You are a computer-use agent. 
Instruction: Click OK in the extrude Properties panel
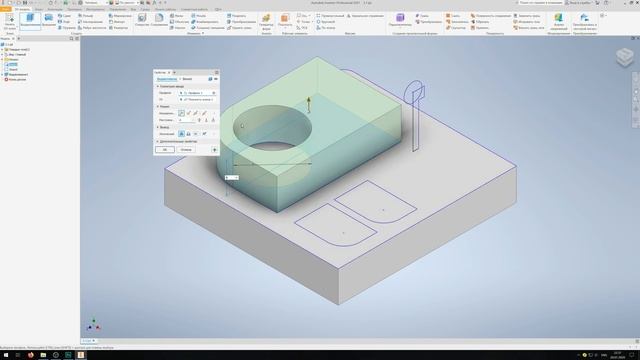165,150
